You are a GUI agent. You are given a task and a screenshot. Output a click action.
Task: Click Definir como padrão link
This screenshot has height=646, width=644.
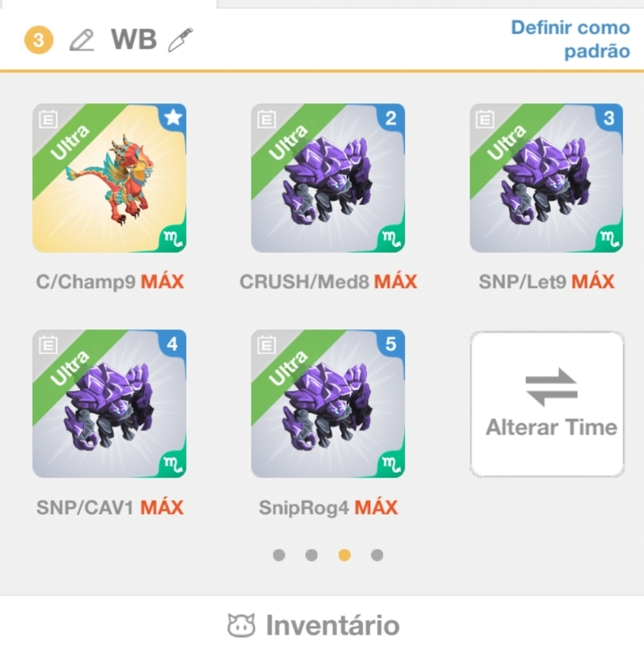click(570, 40)
